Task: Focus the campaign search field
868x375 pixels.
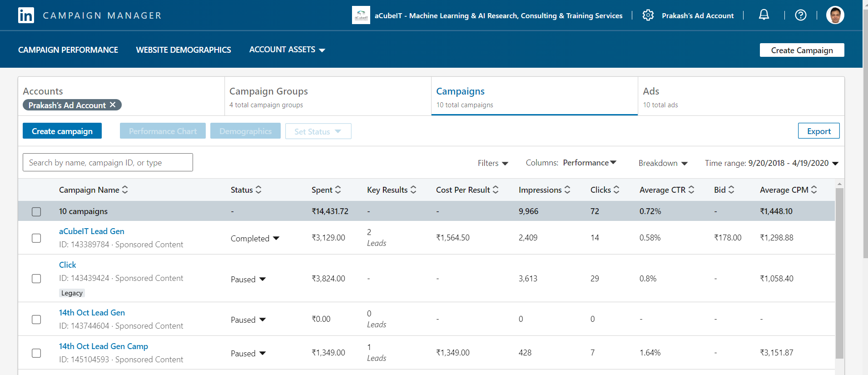Action: pyautogui.click(x=108, y=162)
